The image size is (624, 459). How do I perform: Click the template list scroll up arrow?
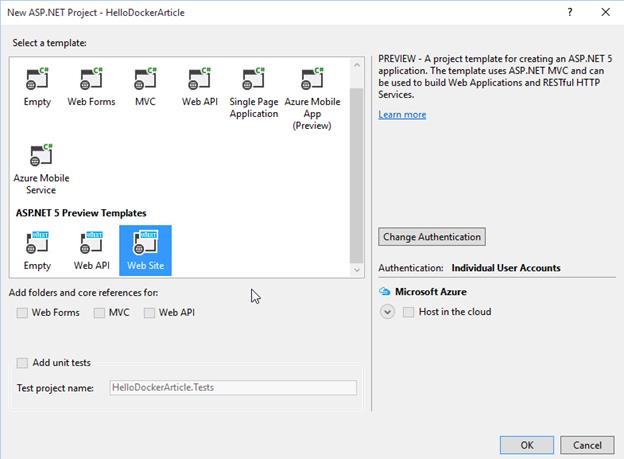(357, 65)
